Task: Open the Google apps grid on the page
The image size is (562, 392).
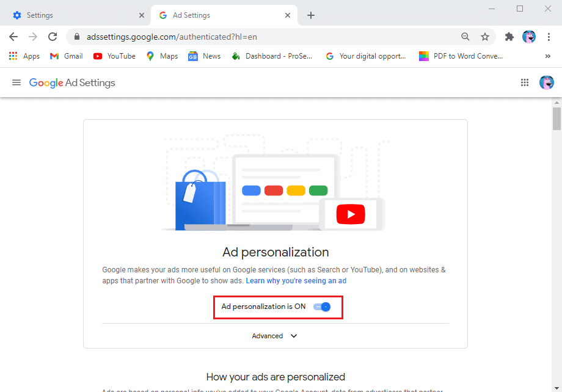Action: click(x=524, y=82)
